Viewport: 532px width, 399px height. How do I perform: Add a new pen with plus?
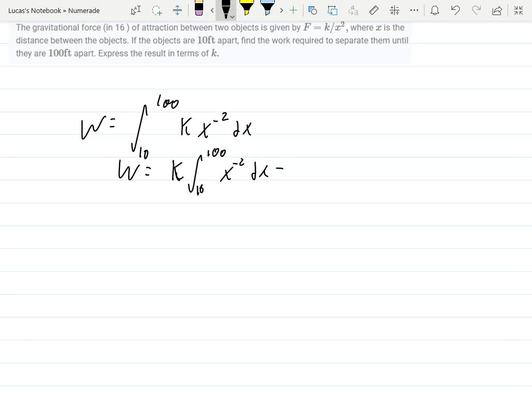294,10
